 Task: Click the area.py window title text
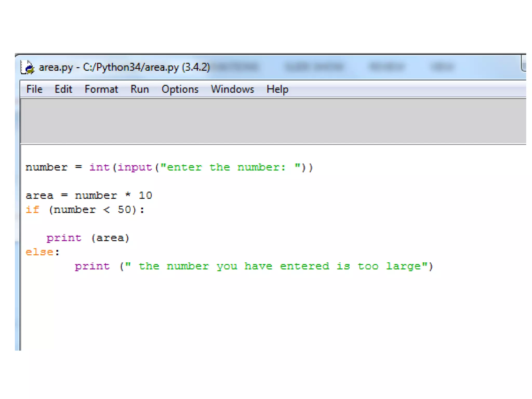pyautogui.click(x=124, y=67)
